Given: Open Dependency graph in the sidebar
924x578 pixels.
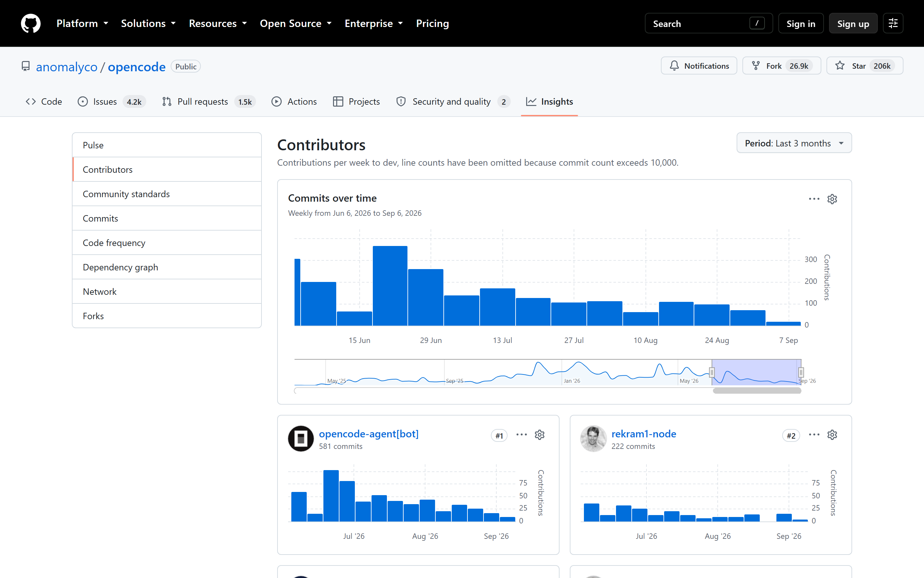Looking at the screenshot, I should (167, 267).
